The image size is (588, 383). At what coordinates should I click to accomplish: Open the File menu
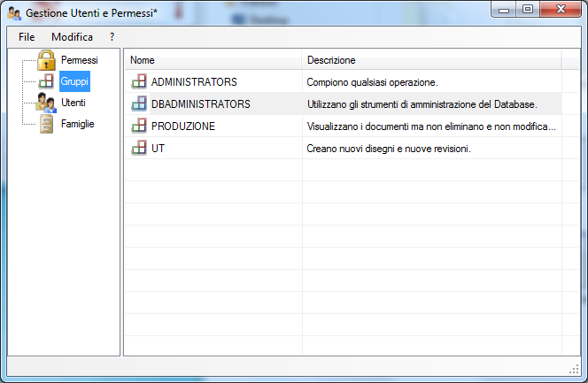pos(27,37)
